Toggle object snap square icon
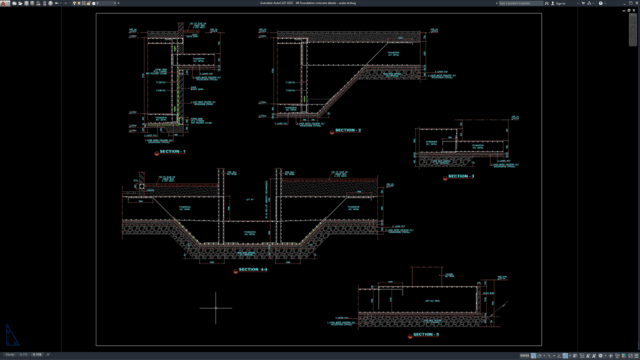Screen dimensions: 640x360 [565, 356]
